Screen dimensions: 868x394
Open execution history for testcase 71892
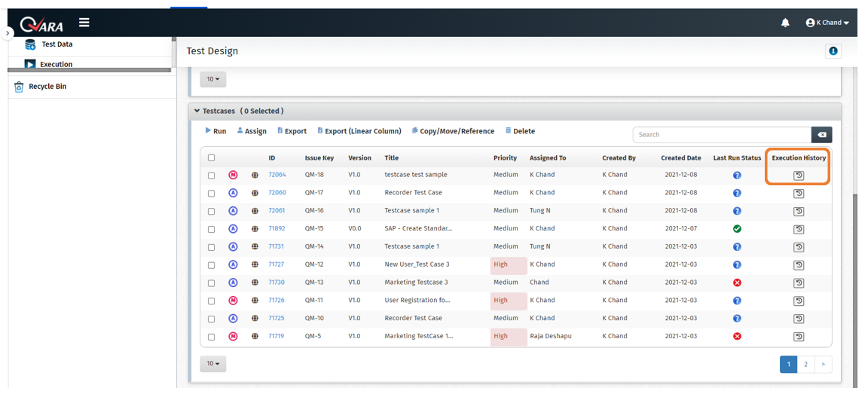[799, 229]
